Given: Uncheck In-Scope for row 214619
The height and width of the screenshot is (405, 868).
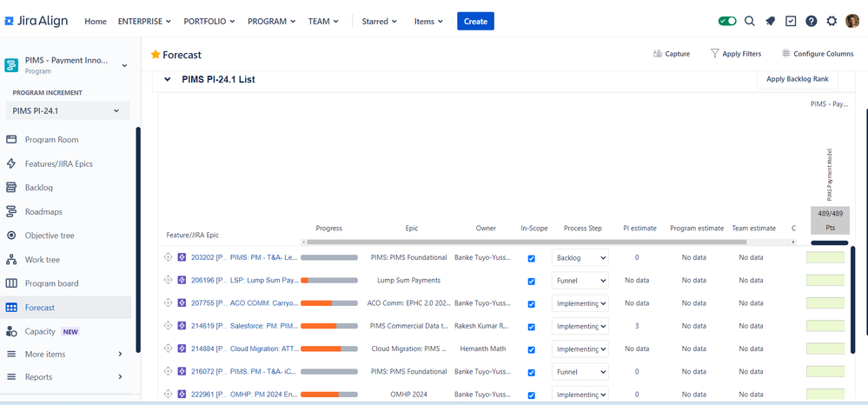Looking at the screenshot, I should tap(532, 327).
